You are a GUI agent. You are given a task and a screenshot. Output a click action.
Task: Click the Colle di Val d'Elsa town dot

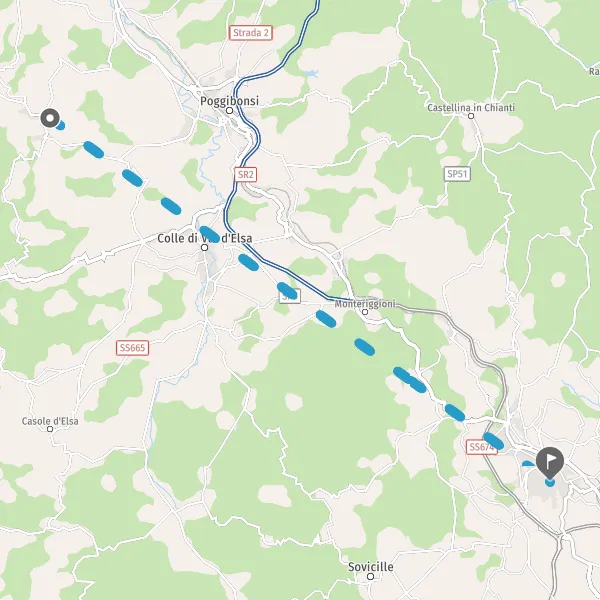point(205,248)
